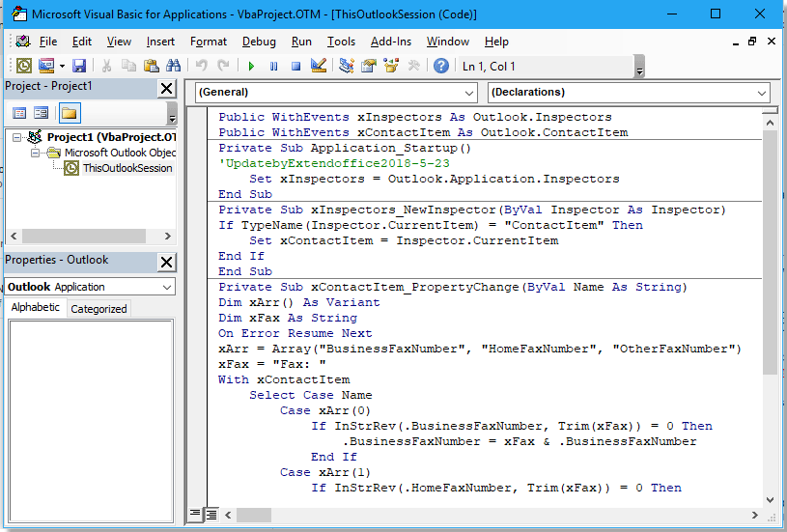The height and width of the screenshot is (532, 787).
Task: Click the VBA application icon in menu bar
Action: pos(23,42)
